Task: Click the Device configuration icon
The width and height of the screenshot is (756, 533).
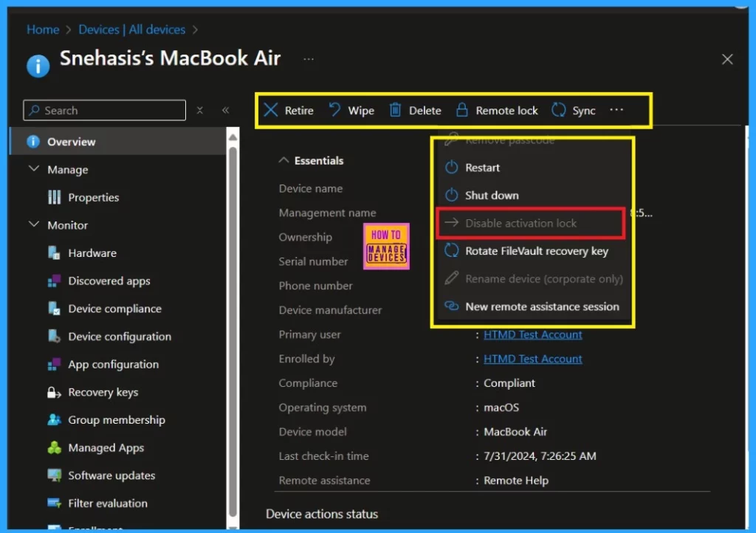Action: pos(54,336)
